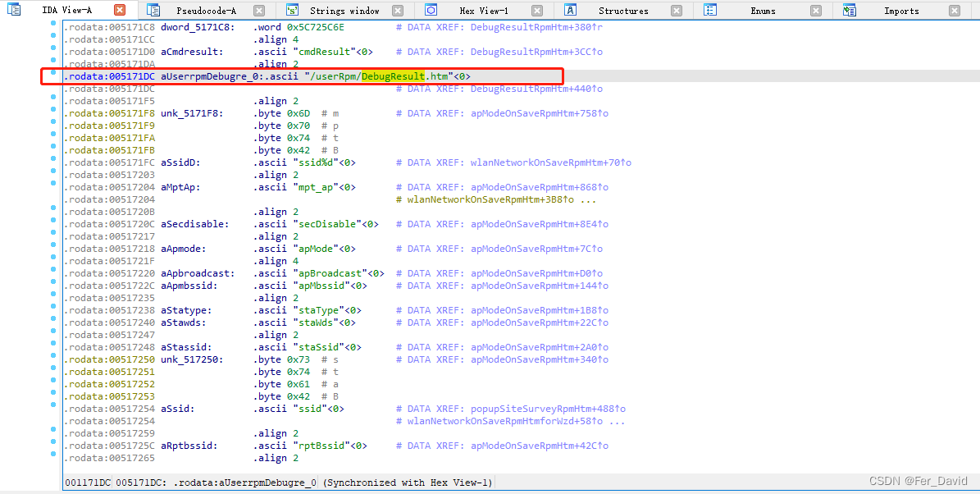Select the aRptbssid label

pos(189,446)
